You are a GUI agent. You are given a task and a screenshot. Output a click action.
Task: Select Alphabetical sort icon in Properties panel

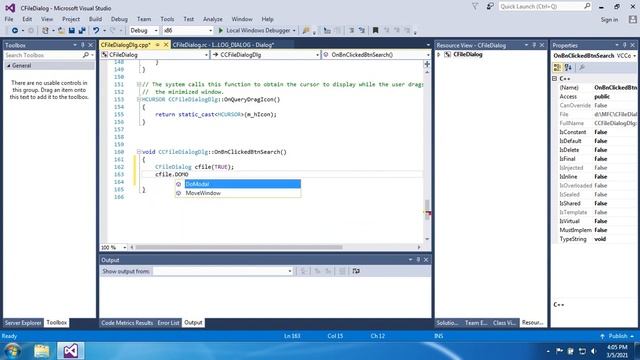click(568, 68)
